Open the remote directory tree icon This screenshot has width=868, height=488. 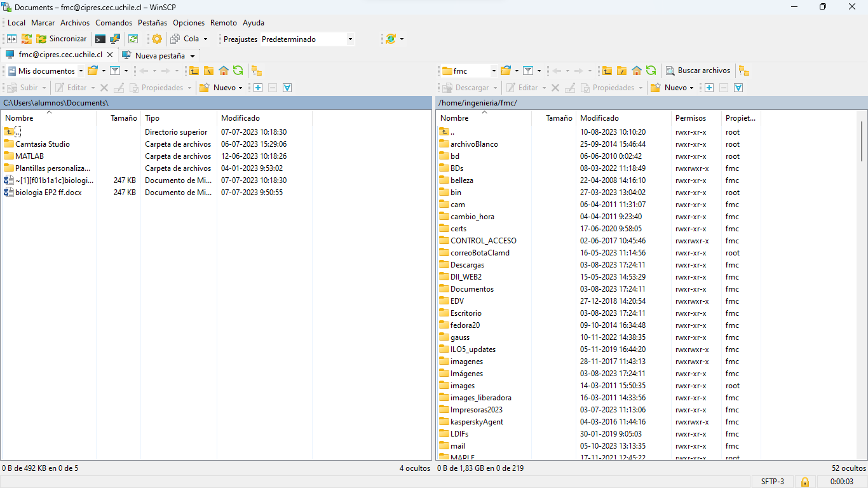click(744, 71)
